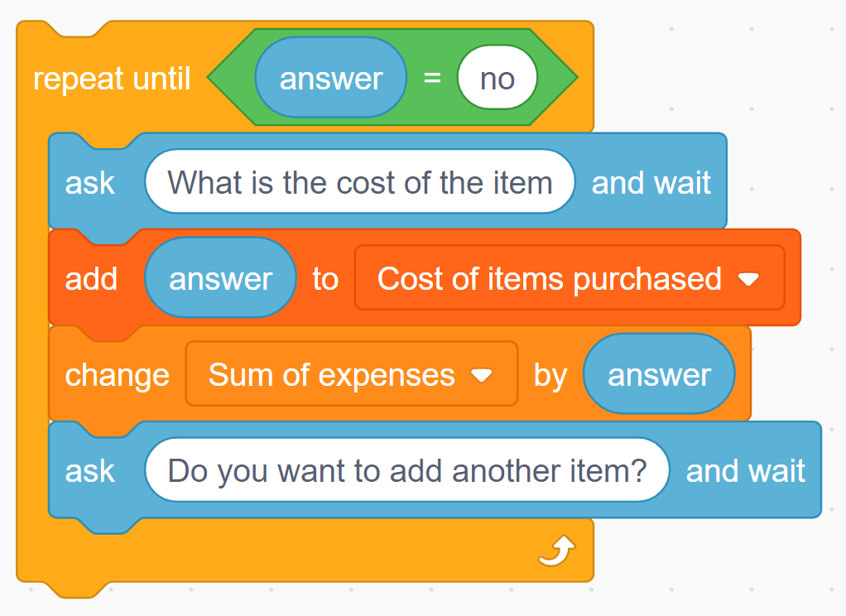Select the answer reporter inside the add block

220,280
